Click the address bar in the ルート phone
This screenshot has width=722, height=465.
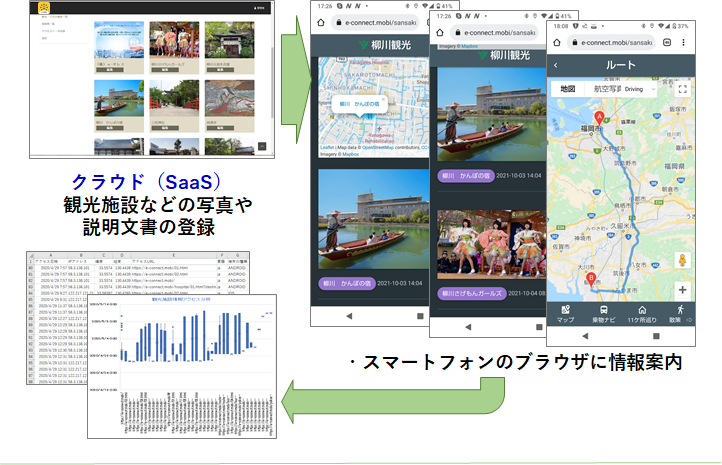611,42
